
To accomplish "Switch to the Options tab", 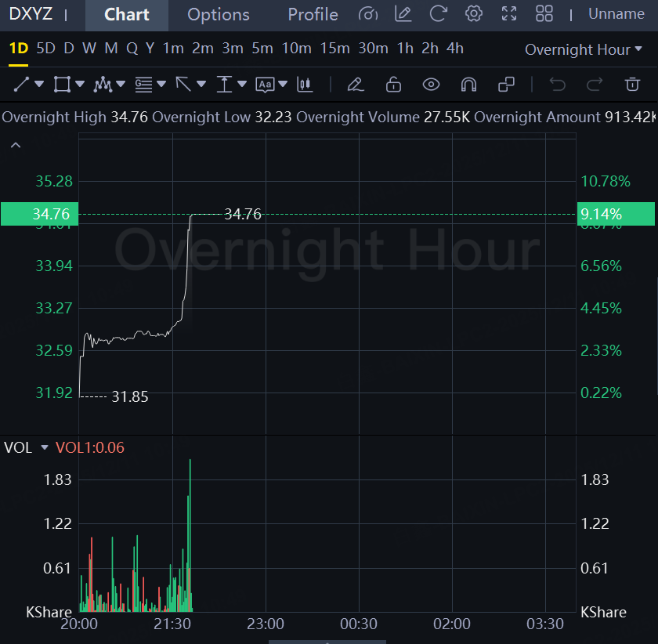I will click(219, 15).
